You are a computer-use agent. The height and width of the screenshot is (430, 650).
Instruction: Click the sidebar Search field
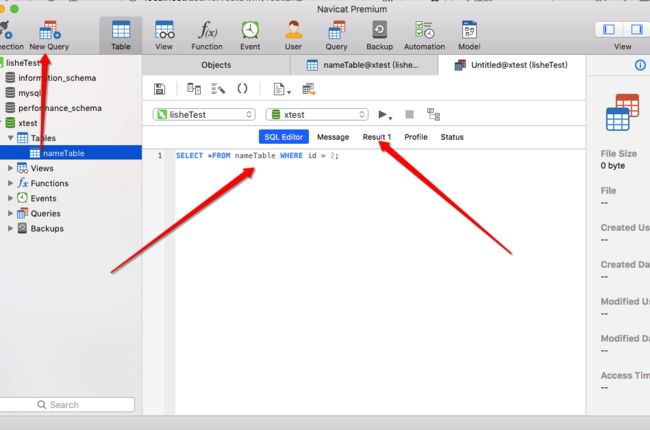67,405
